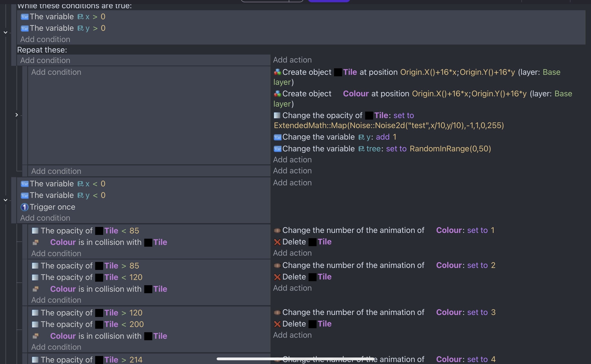Click red X delete icon after 'Colour: set to 3'
Image resolution: width=591 pixels, height=364 pixels.
277,324
